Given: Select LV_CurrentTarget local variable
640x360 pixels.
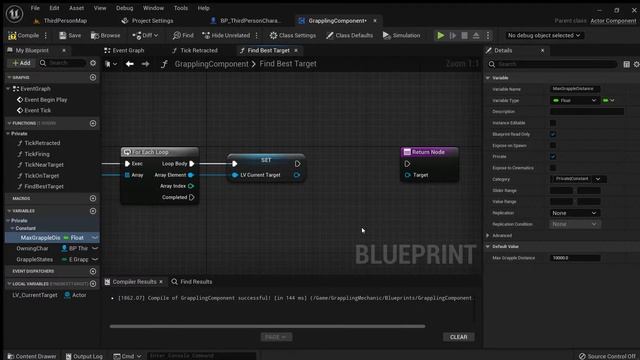Looking at the screenshot, I should (x=35, y=295).
